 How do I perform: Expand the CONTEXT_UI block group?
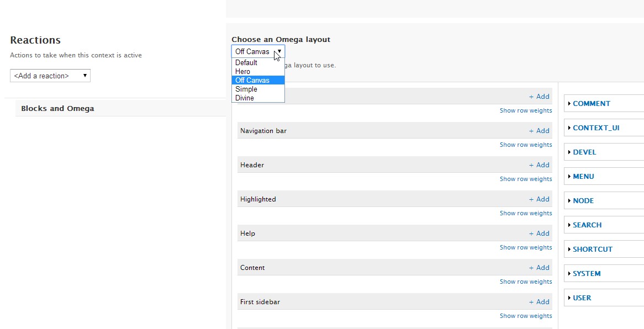coord(595,128)
